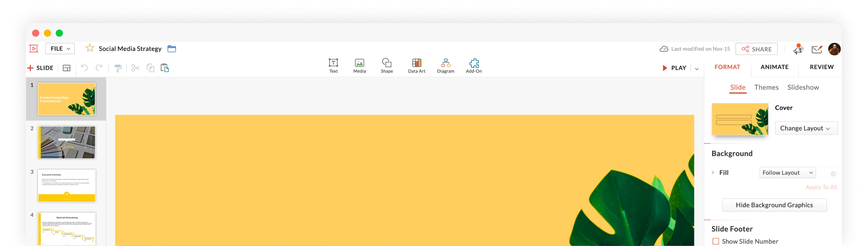Select the Themes sub-tab
This screenshot has width=868, height=246.
766,88
